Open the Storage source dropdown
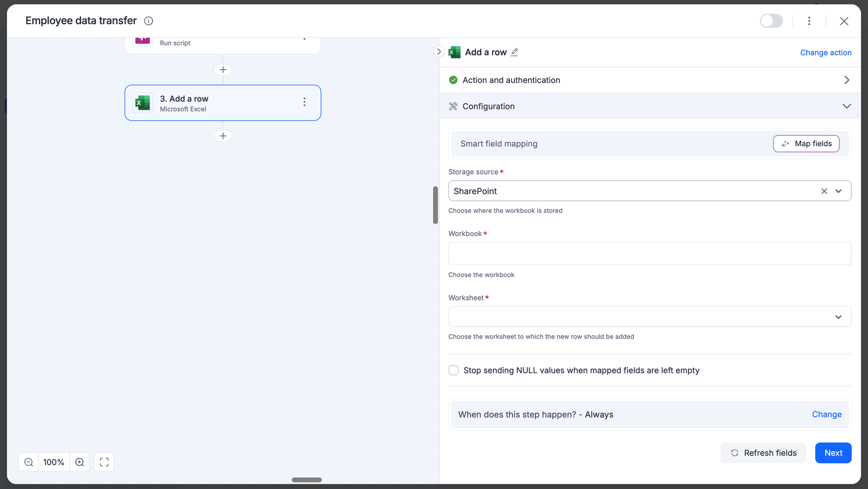Image resolution: width=868 pixels, height=489 pixels. (838, 191)
